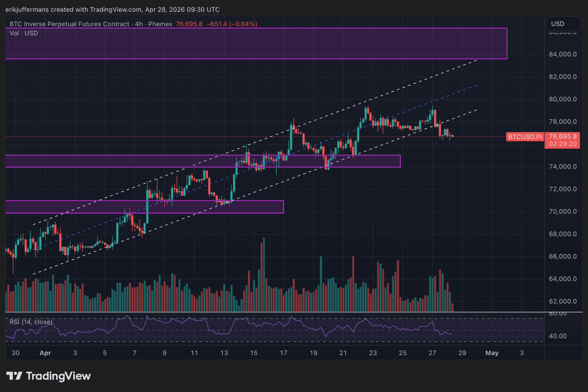This screenshot has width=588, height=392.
Task: Click the Apr label on the time axis
Action: click(x=45, y=353)
